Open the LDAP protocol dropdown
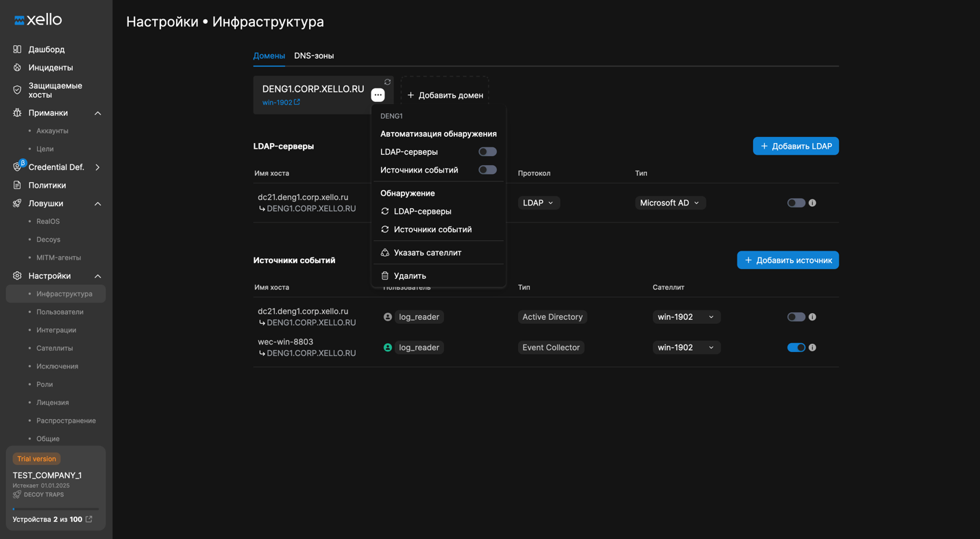980x539 pixels. (x=538, y=203)
